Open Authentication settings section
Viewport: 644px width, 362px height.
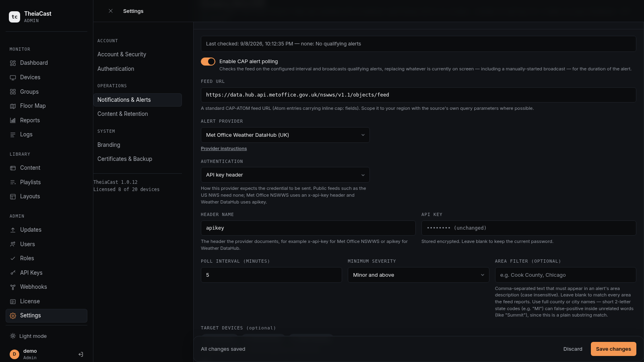[x=137, y=69]
